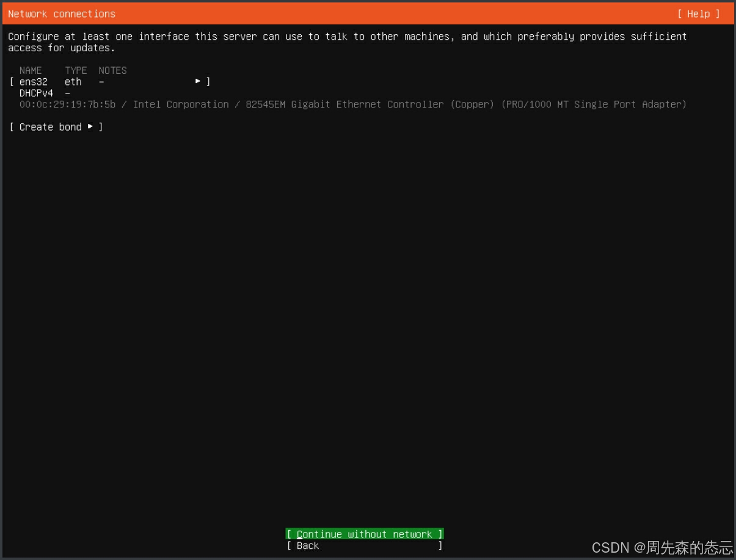Open the Create bond menu
This screenshot has width=736, height=560.
[56, 127]
